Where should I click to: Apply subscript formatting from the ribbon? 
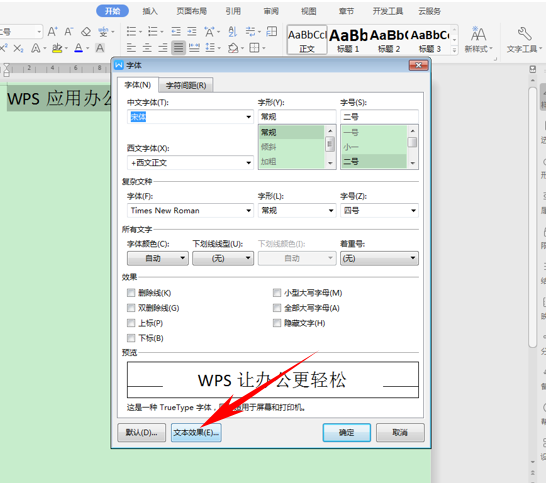pos(18,48)
